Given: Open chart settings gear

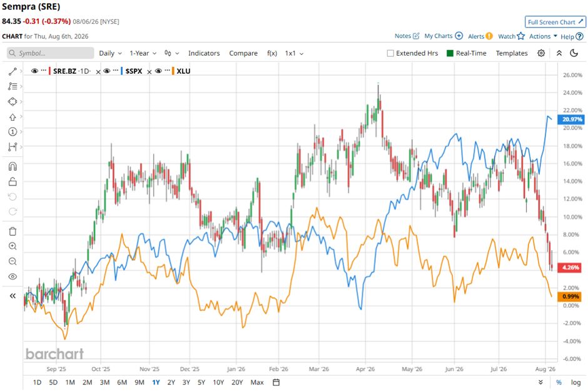Looking at the screenshot, I should (540, 53).
